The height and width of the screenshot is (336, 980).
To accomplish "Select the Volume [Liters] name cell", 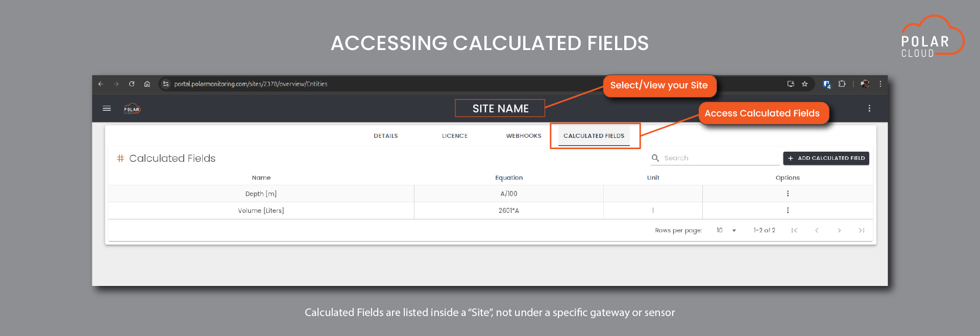I will pyautogui.click(x=261, y=210).
